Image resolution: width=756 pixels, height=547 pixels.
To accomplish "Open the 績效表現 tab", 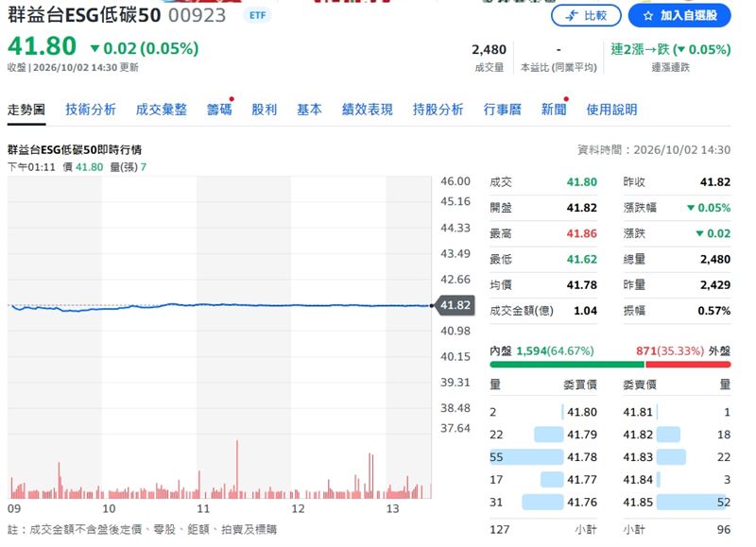I will (x=368, y=110).
